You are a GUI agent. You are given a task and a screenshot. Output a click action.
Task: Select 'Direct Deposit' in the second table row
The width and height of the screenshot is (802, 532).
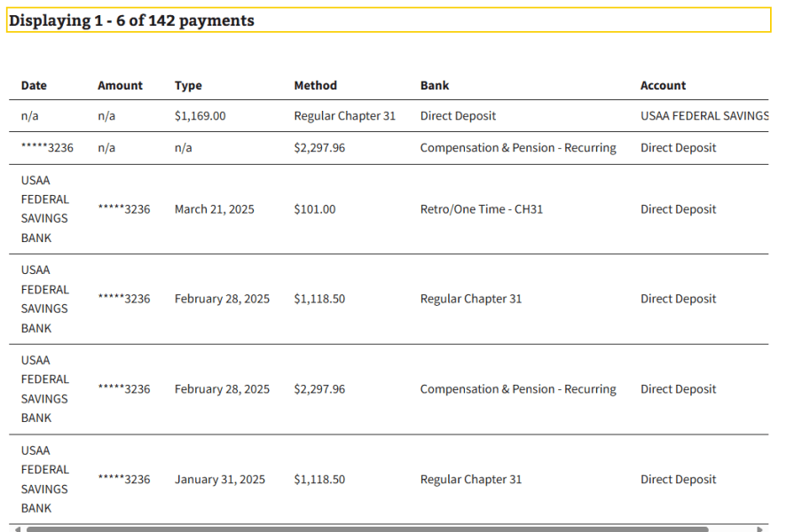coord(678,148)
